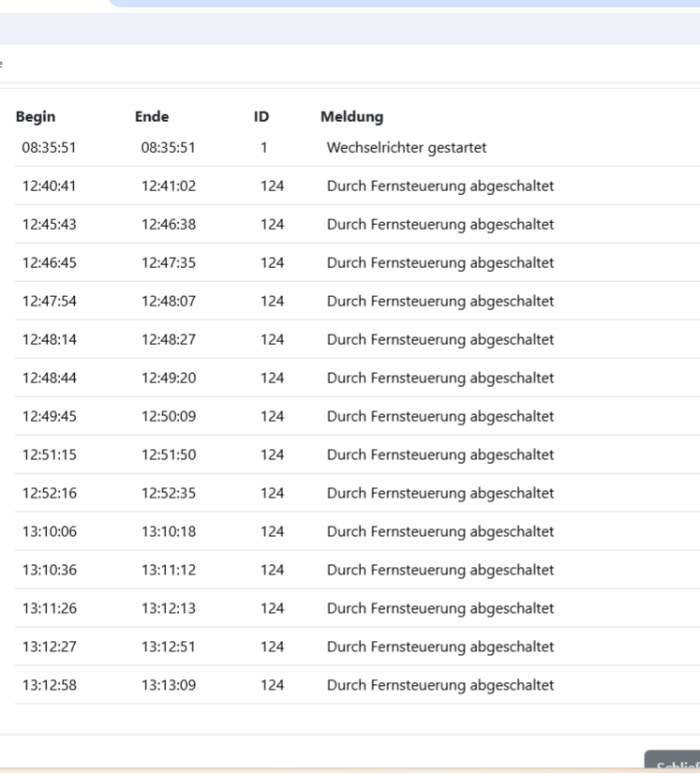
Task: Click ID 124 in the 12:45:43 row
Action: [272, 225]
